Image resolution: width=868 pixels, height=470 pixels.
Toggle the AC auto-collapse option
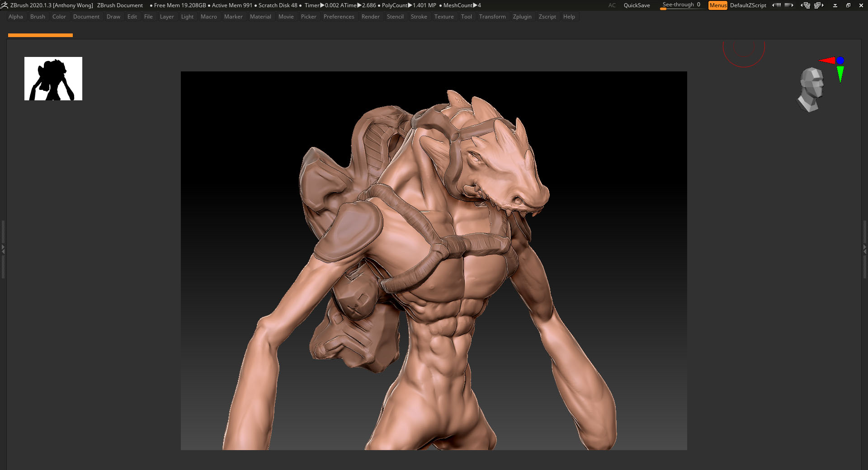[612, 5]
